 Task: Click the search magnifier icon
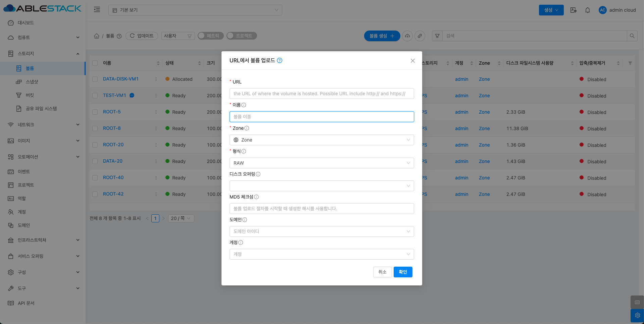632,36
